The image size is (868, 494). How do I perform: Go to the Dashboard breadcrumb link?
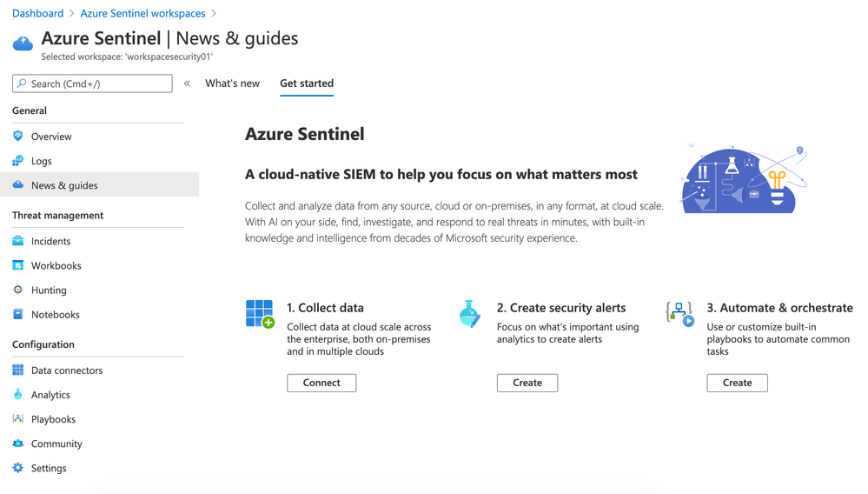pyautogui.click(x=37, y=13)
